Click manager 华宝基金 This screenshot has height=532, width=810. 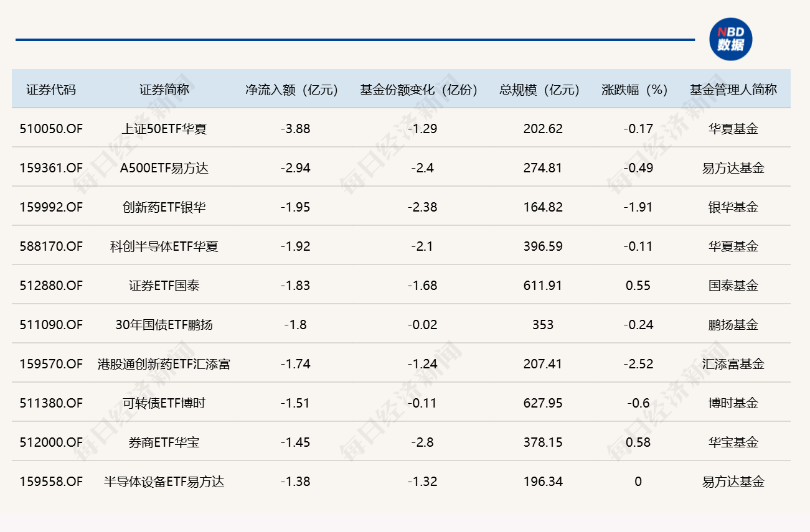(733, 442)
